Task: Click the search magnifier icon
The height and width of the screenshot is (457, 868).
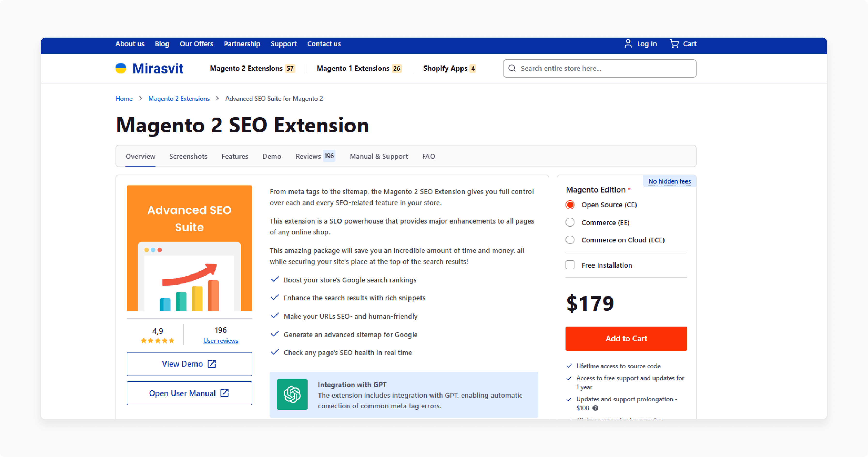Action: click(512, 68)
